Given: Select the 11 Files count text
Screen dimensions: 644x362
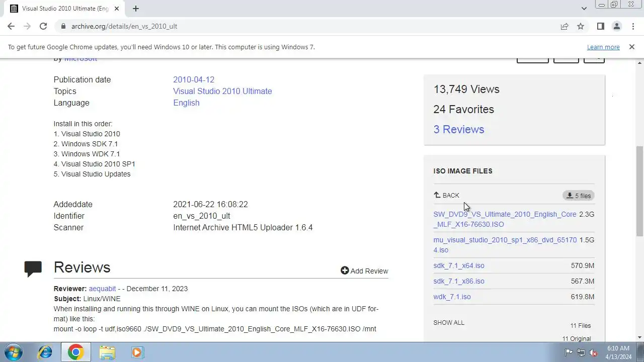Looking at the screenshot, I should 581,326.
